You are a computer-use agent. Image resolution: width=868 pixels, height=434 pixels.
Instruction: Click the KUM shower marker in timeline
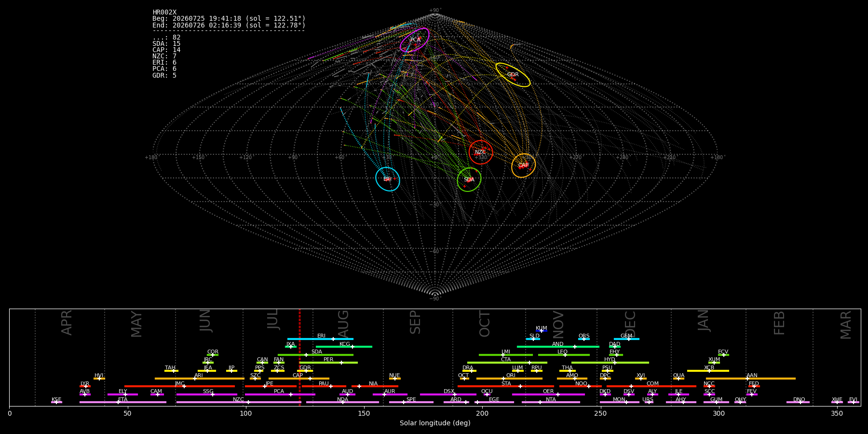pos(542,331)
